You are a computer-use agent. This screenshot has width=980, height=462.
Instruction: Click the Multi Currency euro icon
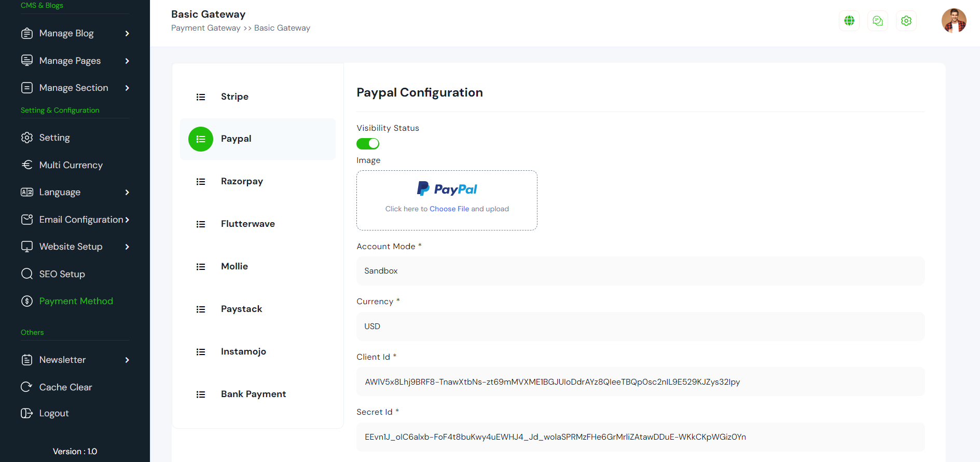(x=27, y=165)
